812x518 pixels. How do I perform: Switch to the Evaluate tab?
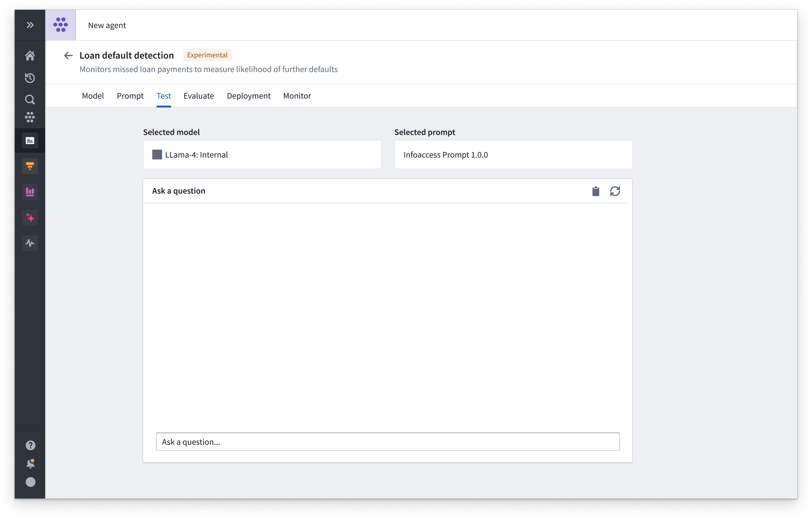(199, 96)
